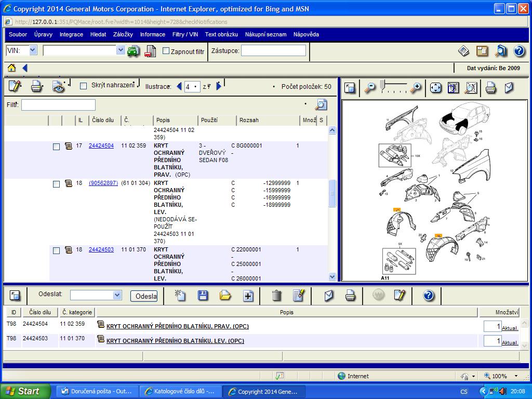Screen dimensions: 532x399
Task: Save the shopping list with floppy icon
Action: coord(203,296)
